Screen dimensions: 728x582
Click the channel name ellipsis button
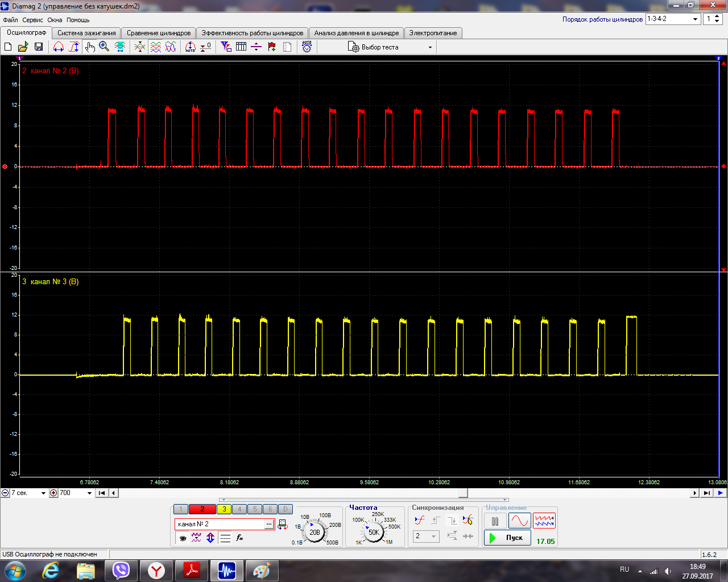point(269,524)
